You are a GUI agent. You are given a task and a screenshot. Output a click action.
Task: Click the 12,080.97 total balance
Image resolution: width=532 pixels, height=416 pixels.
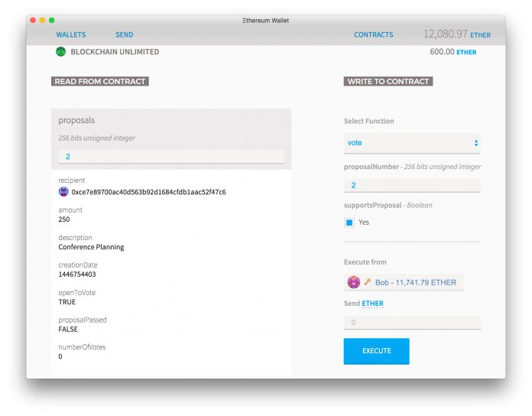[446, 34]
